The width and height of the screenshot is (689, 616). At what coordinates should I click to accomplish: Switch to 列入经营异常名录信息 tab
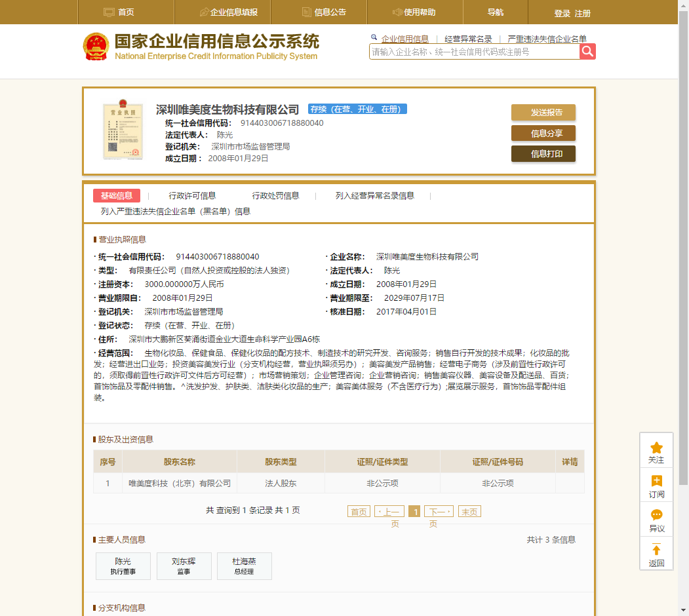[x=374, y=195]
